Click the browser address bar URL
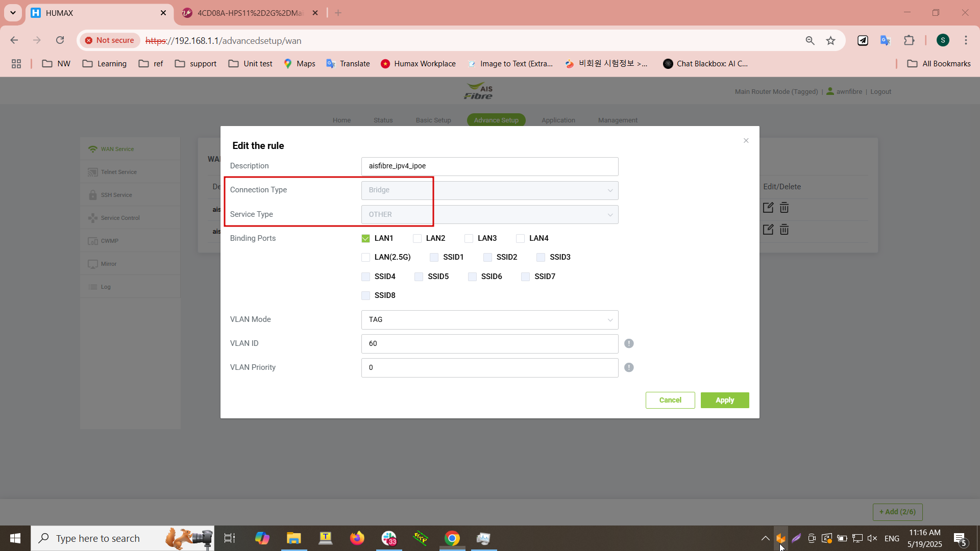Viewport: 980px width, 551px height. tap(223, 40)
